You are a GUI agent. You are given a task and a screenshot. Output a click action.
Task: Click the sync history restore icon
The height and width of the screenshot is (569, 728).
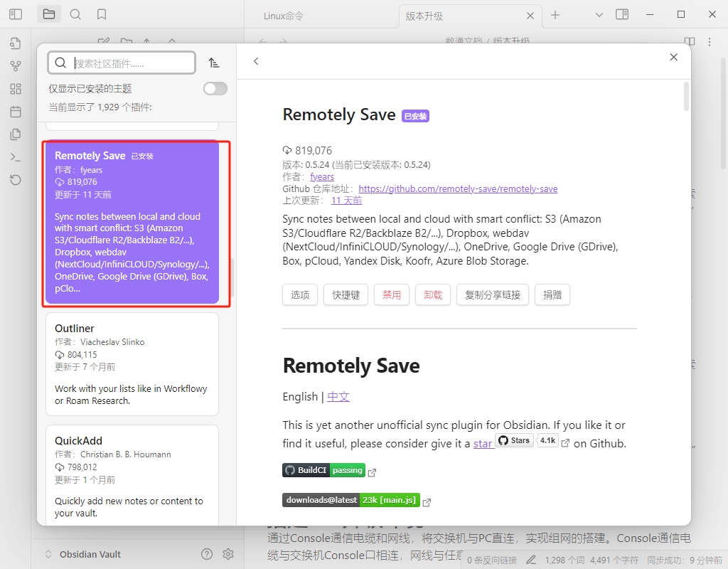pyautogui.click(x=16, y=180)
